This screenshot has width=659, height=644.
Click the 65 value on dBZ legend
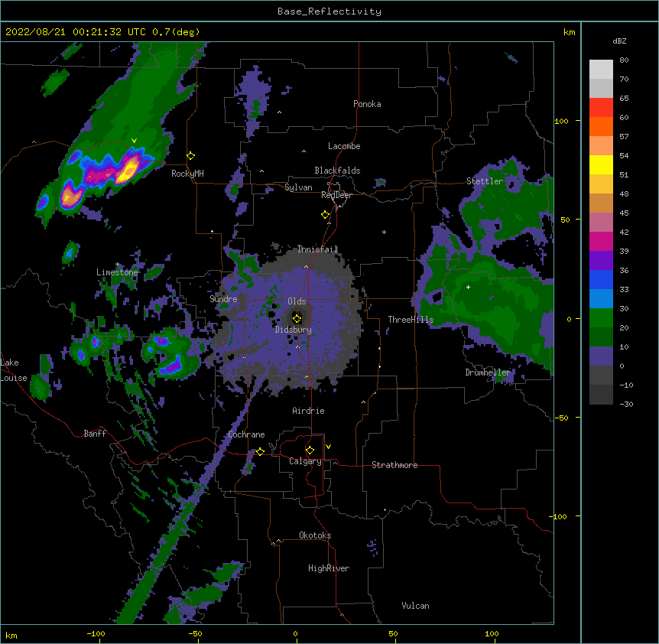[x=624, y=99]
